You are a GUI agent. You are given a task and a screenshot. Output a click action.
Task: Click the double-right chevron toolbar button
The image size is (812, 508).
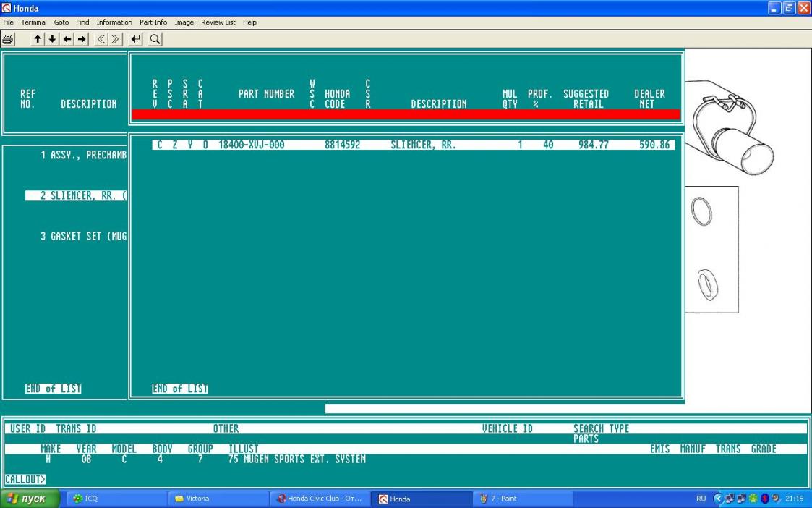click(116, 39)
